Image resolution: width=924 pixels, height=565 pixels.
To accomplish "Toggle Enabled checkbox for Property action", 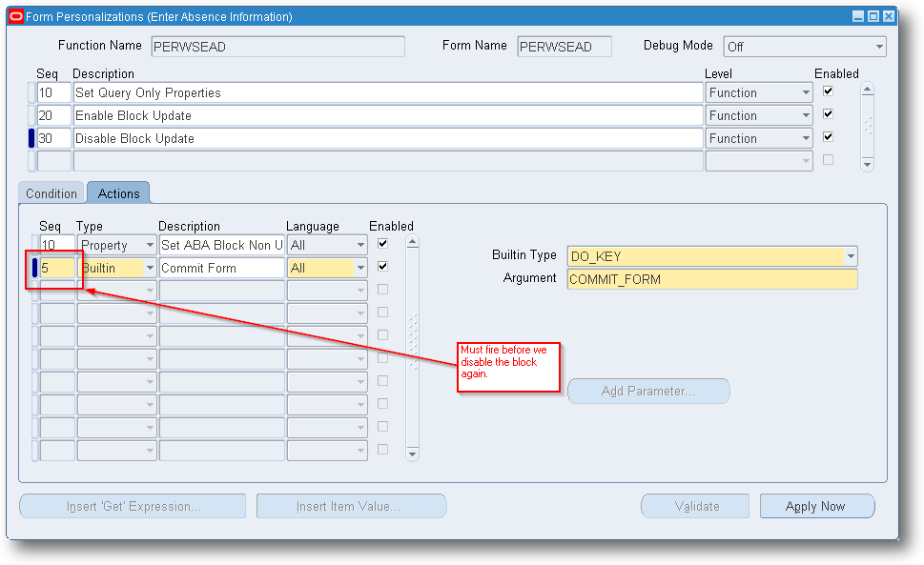I will (x=382, y=244).
